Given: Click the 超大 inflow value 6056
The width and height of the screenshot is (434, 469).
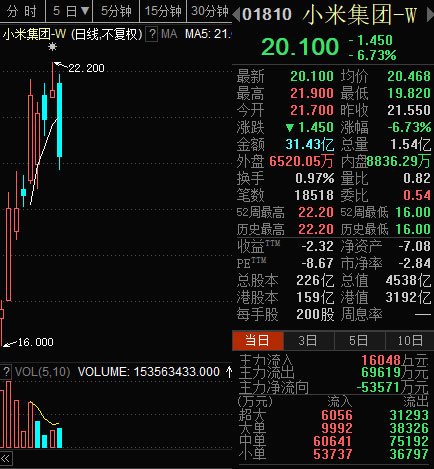Looking at the screenshot, I should 337,415.
